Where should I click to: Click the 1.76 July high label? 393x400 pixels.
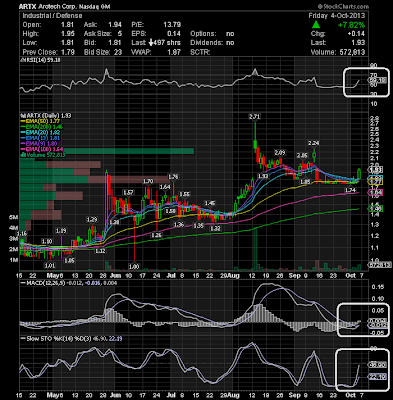click(173, 177)
